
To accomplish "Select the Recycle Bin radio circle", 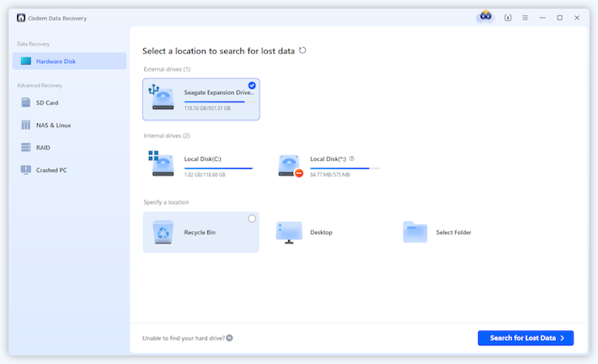I will [252, 218].
